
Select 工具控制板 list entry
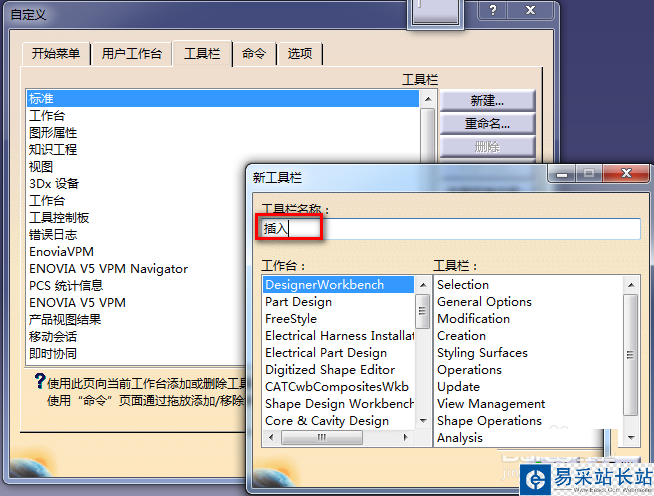59,217
